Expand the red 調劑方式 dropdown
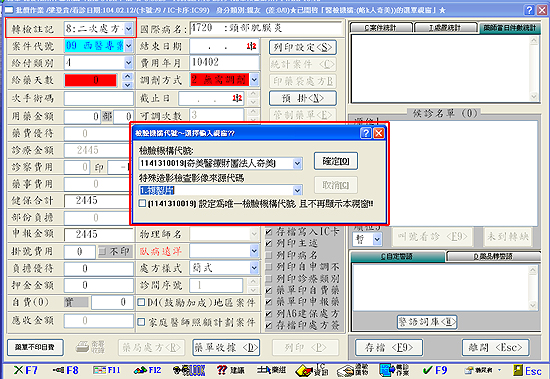Image resolution: width=550 pixels, height=379 pixels. click(x=254, y=80)
